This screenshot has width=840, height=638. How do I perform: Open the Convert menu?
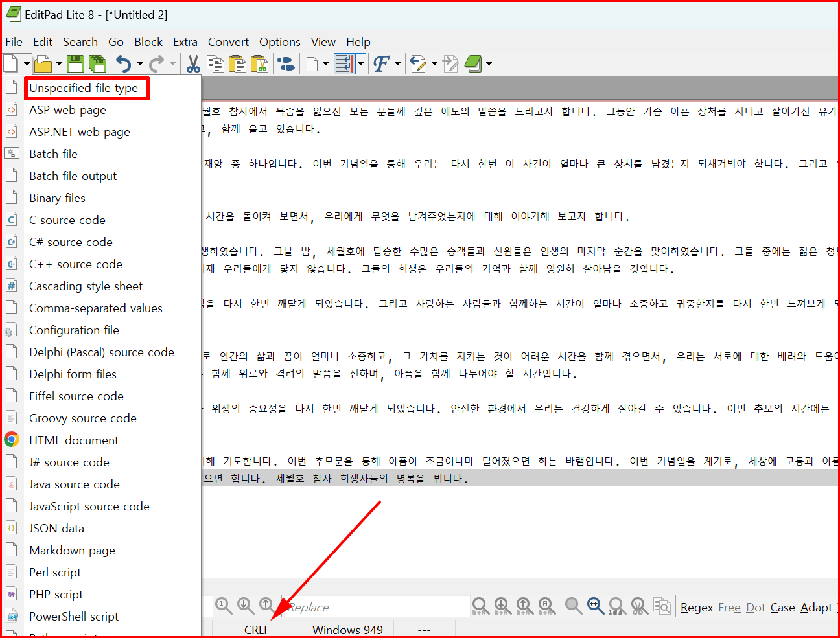click(228, 42)
